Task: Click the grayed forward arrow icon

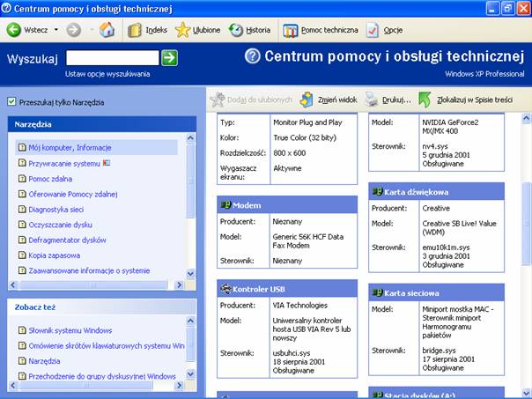Action: click(74, 30)
